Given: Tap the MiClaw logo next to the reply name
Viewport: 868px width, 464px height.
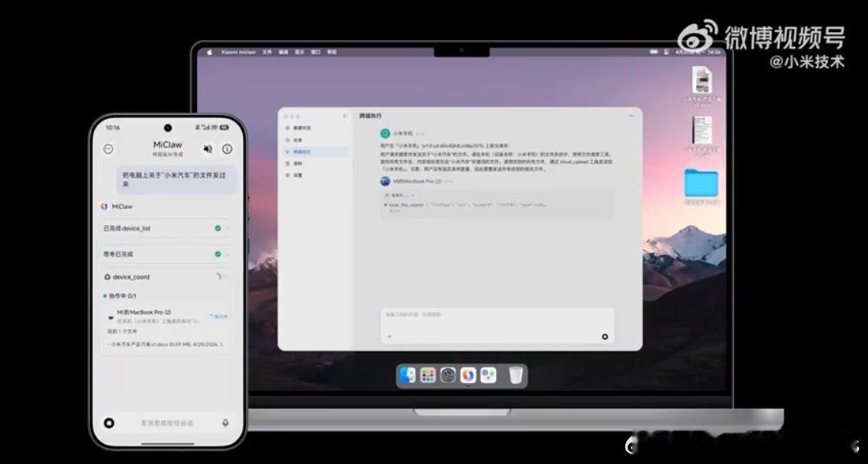Looking at the screenshot, I should 104,207.
